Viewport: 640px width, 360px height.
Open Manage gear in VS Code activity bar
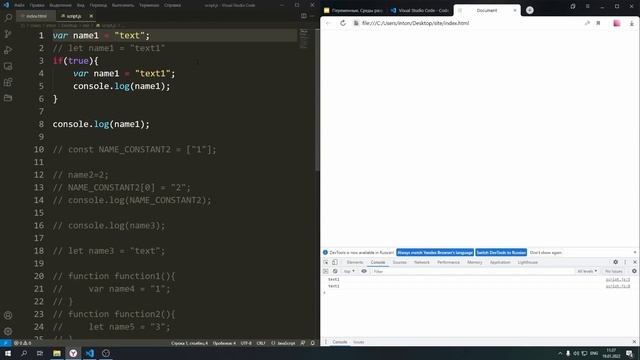tap(8, 331)
